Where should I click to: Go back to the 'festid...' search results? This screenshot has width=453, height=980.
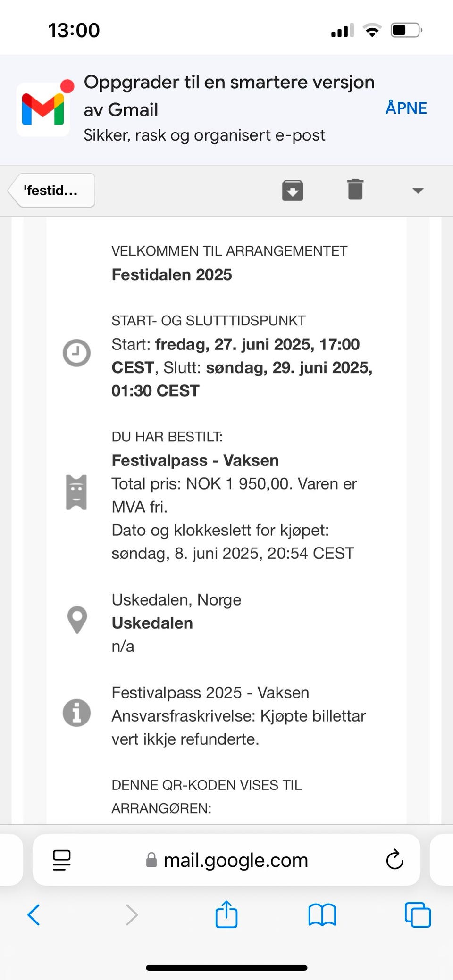click(51, 190)
